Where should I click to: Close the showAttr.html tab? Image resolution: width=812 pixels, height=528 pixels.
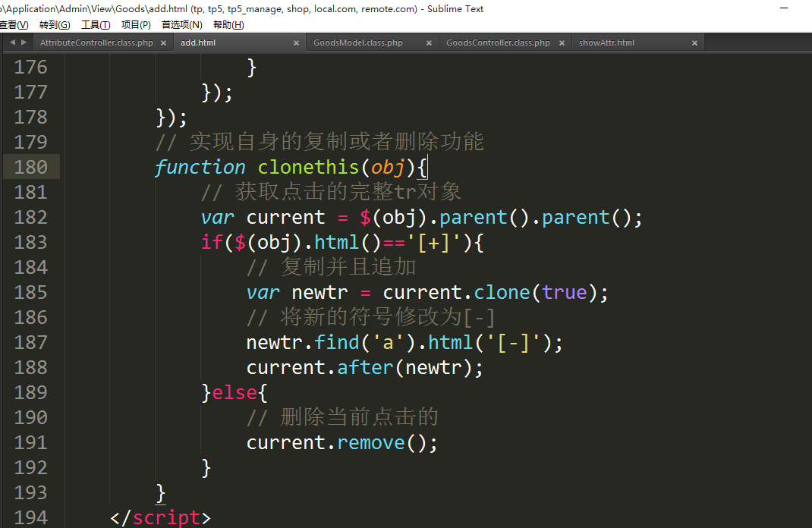[694, 43]
